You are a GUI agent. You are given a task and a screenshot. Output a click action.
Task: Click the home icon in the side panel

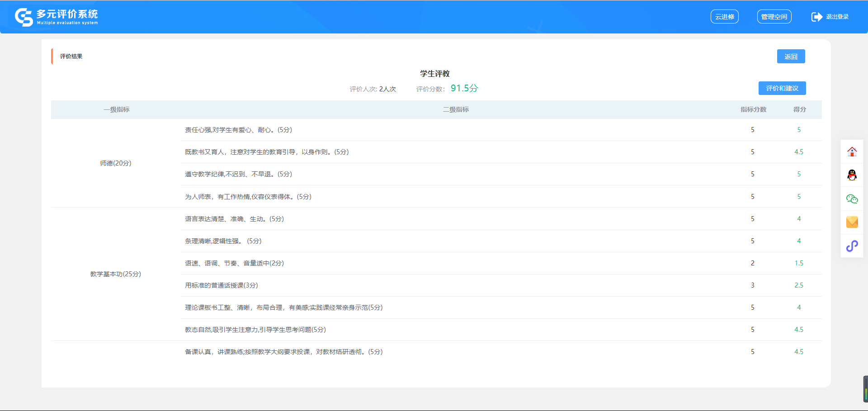852,152
